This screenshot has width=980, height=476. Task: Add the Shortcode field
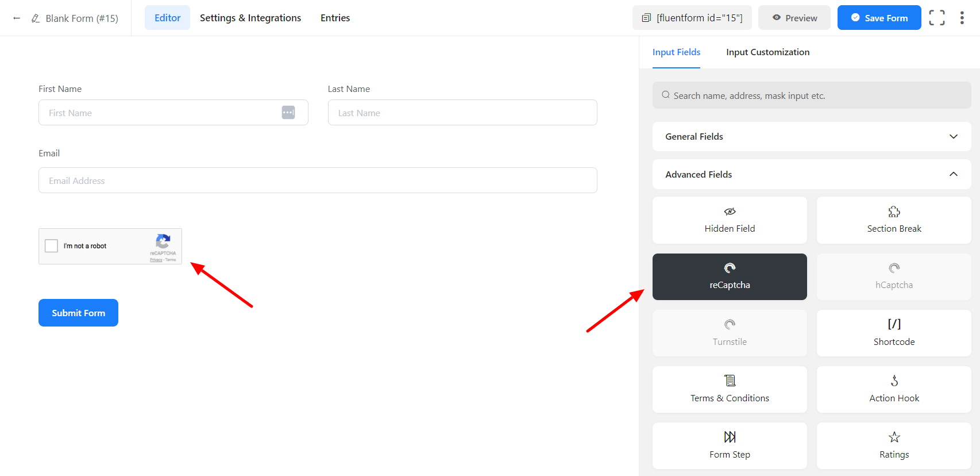coord(894,333)
